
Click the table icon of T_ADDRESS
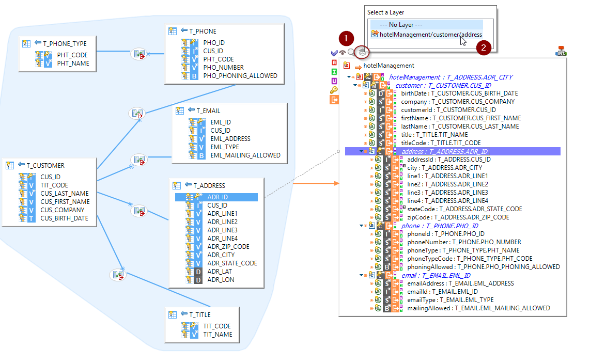point(177,185)
